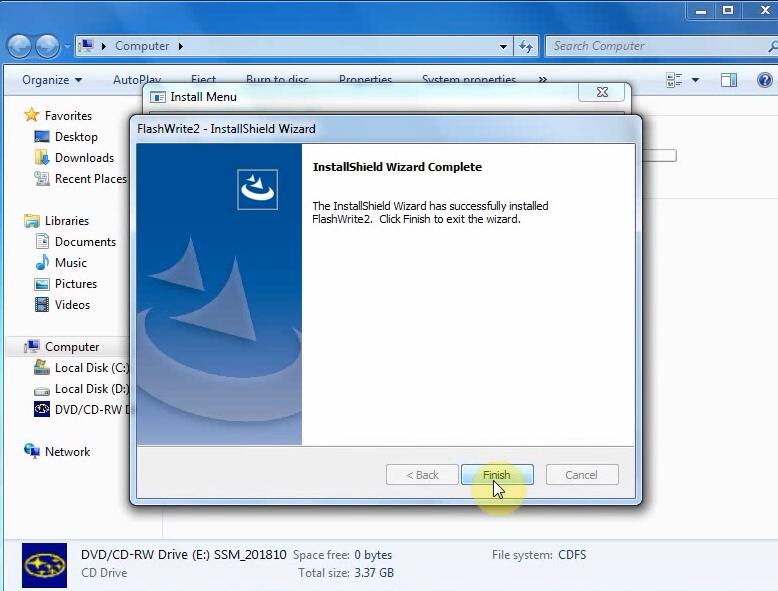Open the Music library
The width and height of the screenshot is (778, 591).
tap(70, 263)
